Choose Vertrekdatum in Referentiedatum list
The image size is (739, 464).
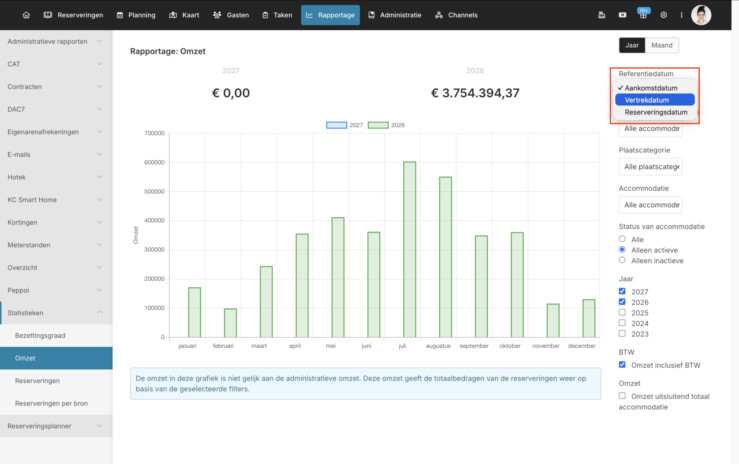point(655,100)
